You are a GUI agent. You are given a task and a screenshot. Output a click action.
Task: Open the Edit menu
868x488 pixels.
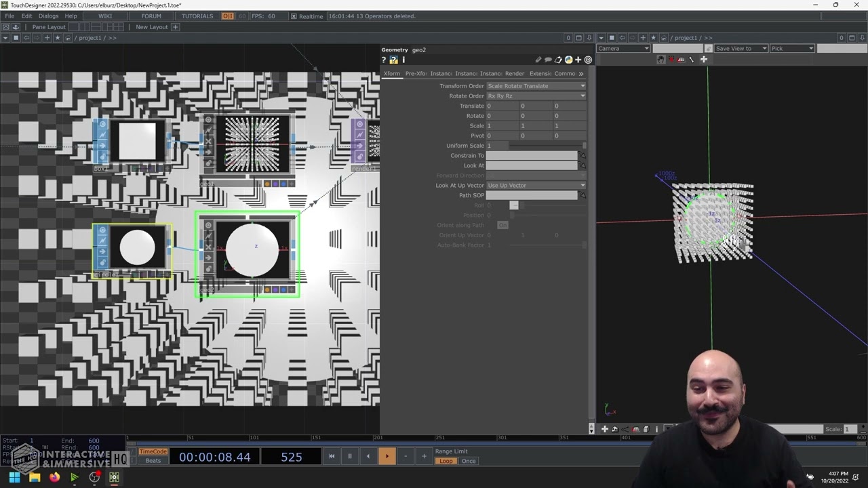(x=26, y=16)
